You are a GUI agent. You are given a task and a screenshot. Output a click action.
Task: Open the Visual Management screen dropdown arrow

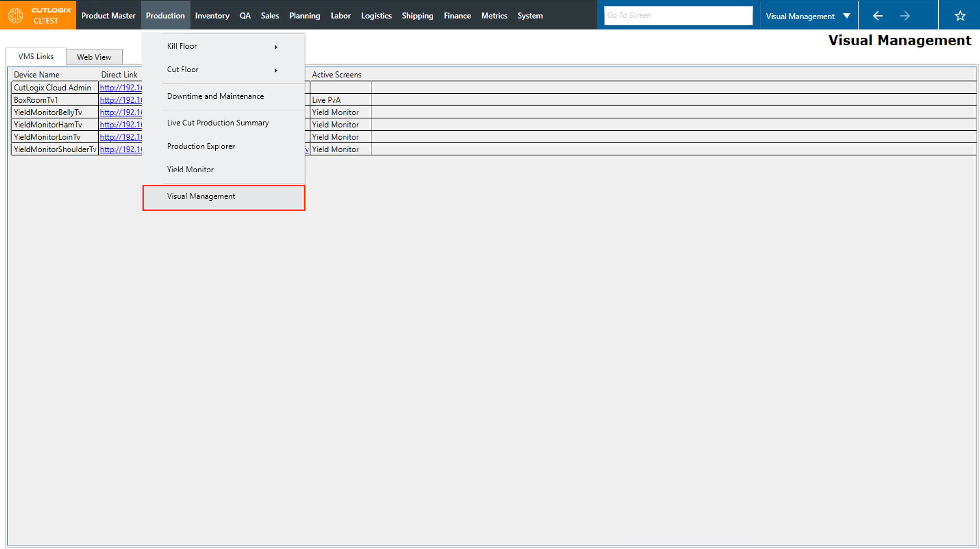coord(847,16)
